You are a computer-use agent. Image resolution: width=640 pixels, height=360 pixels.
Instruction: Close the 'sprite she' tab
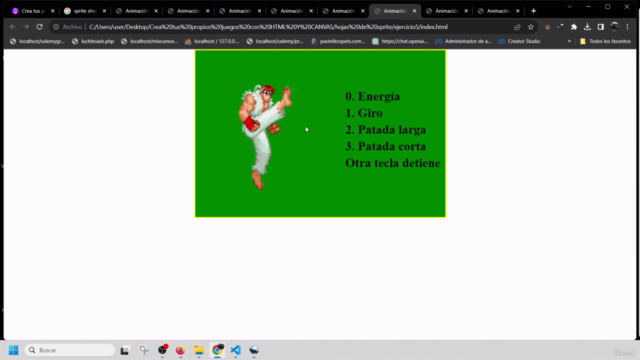point(104,11)
